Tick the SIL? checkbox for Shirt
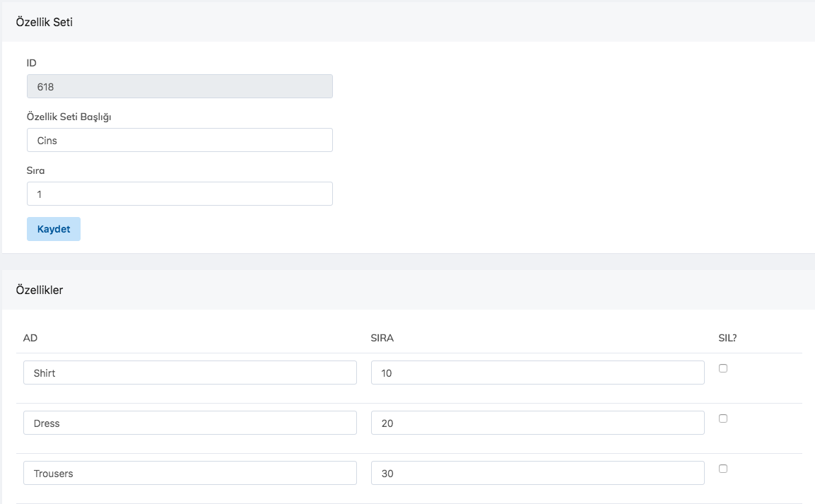The width and height of the screenshot is (815, 504). 723,368
